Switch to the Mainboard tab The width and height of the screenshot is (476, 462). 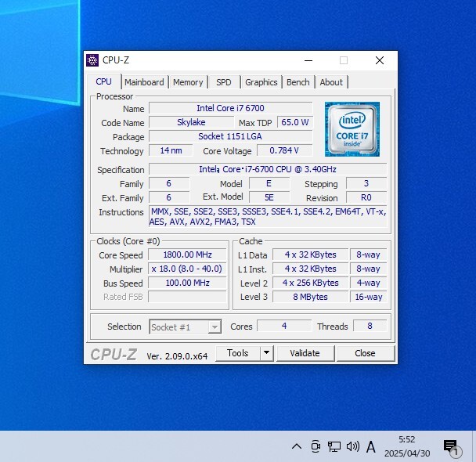(144, 82)
